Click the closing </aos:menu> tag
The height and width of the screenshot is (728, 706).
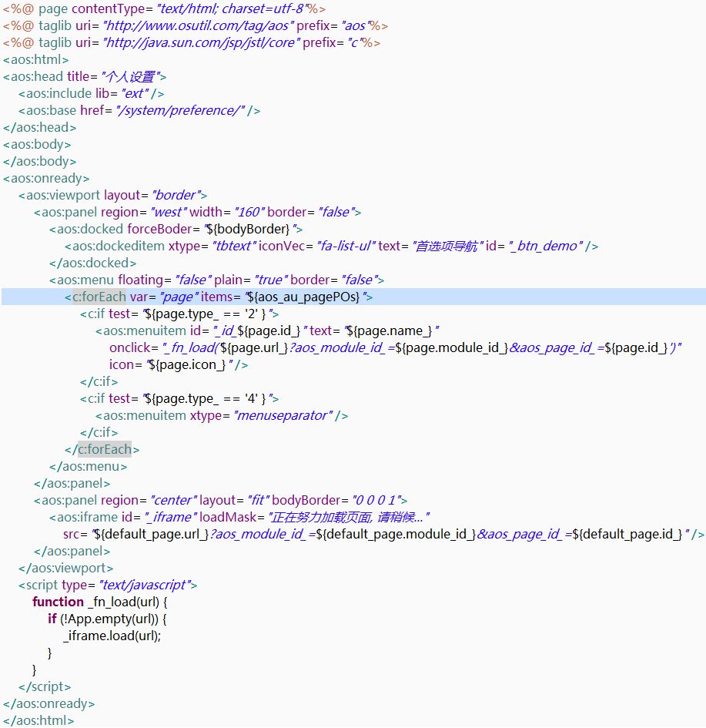tap(88, 467)
